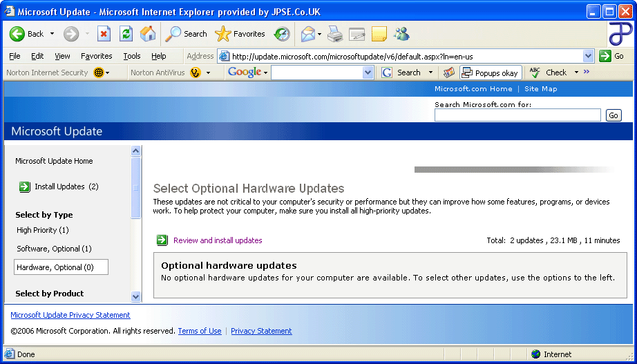Image resolution: width=637 pixels, height=364 pixels.
Task: Open Microsoft Update Home in sidebar
Action: pyautogui.click(x=54, y=162)
